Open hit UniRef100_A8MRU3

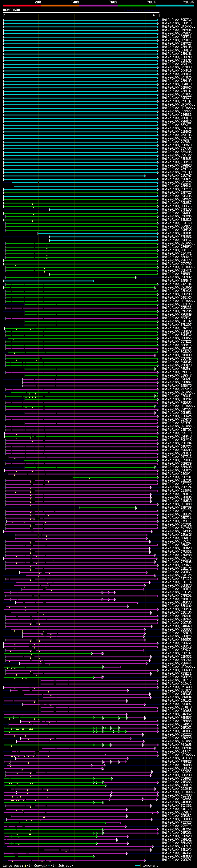(177, 159)
